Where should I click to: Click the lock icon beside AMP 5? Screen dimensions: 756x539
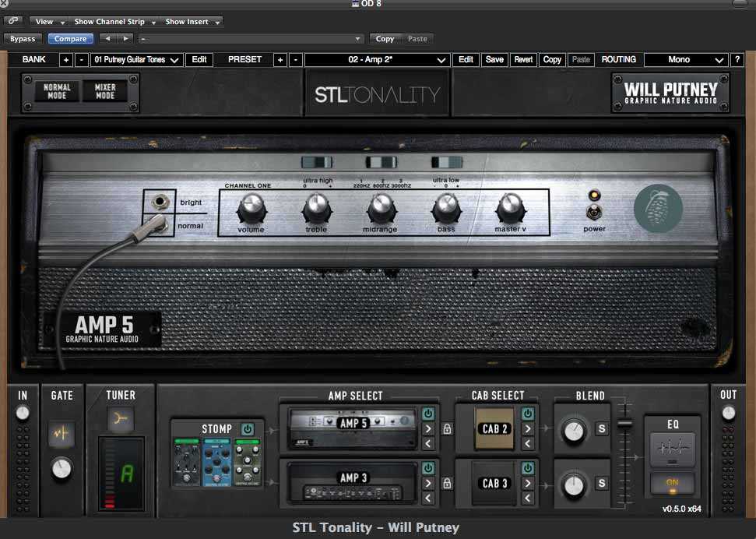(447, 428)
